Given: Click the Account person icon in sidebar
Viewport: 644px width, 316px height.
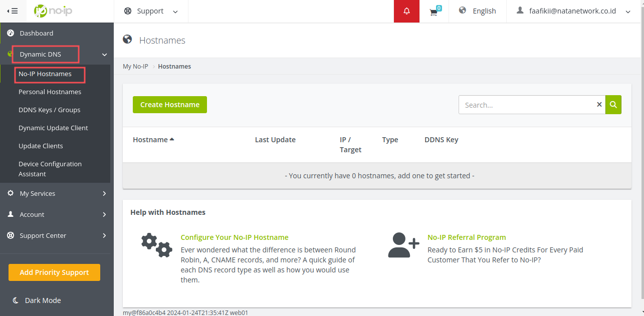Looking at the screenshot, I should (x=11, y=214).
